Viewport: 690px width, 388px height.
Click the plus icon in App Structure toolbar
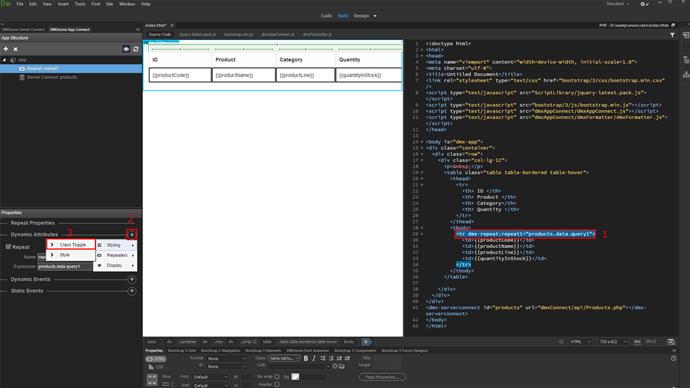tap(6, 49)
